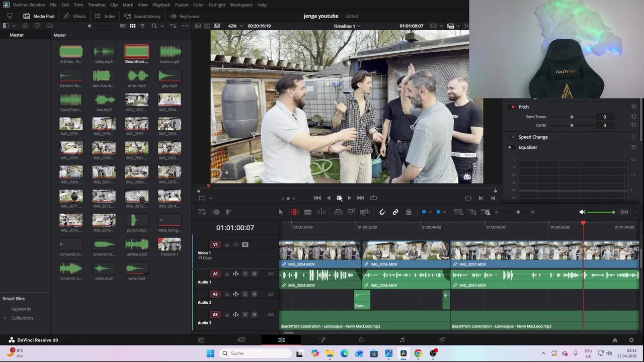Toggle timeline Snapping magnet icon
This screenshot has width=644, height=362.
tap(382, 212)
